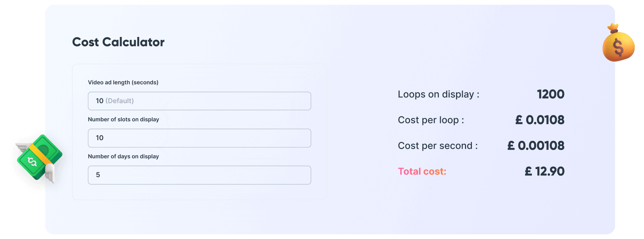Click the 'Video ad length (seconds)' label

coord(123,83)
